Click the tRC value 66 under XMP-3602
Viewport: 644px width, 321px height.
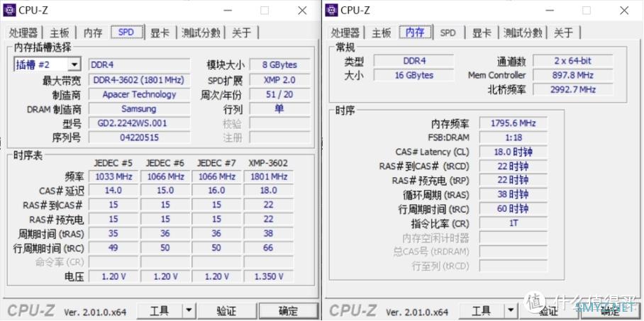(269, 248)
